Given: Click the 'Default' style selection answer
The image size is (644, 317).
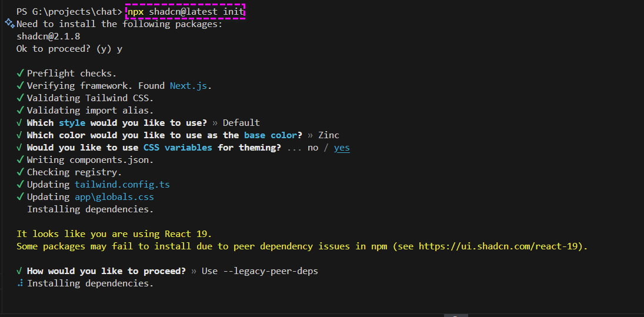Looking at the screenshot, I should pyautogui.click(x=241, y=123).
